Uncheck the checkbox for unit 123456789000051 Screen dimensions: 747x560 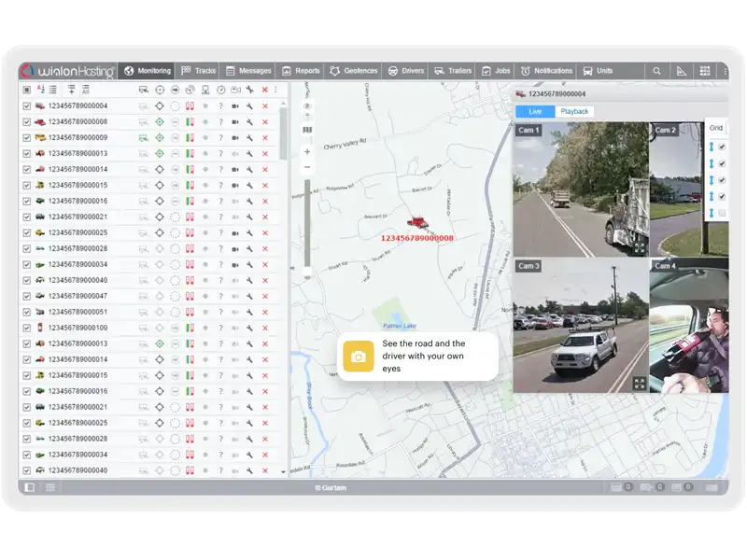[x=27, y=312]
